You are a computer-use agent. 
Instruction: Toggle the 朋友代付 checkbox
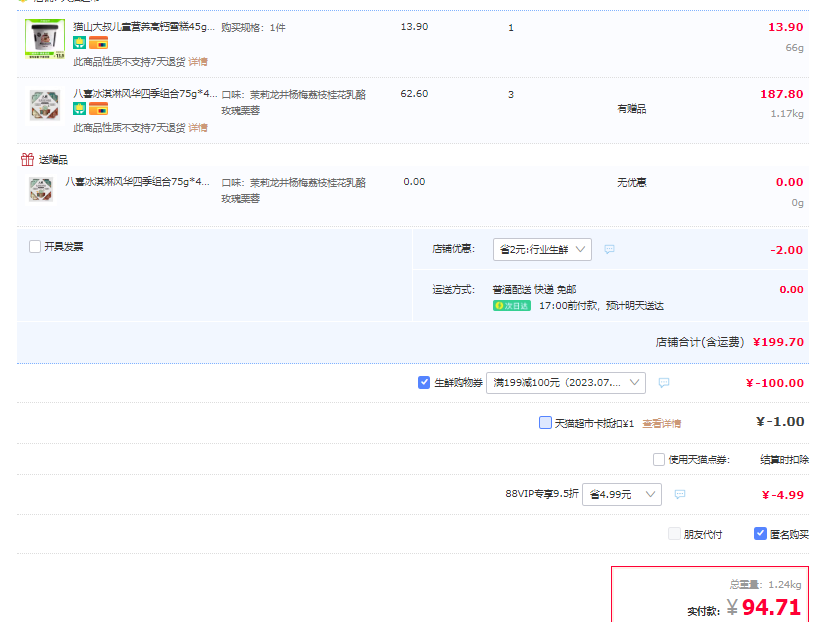675,534
